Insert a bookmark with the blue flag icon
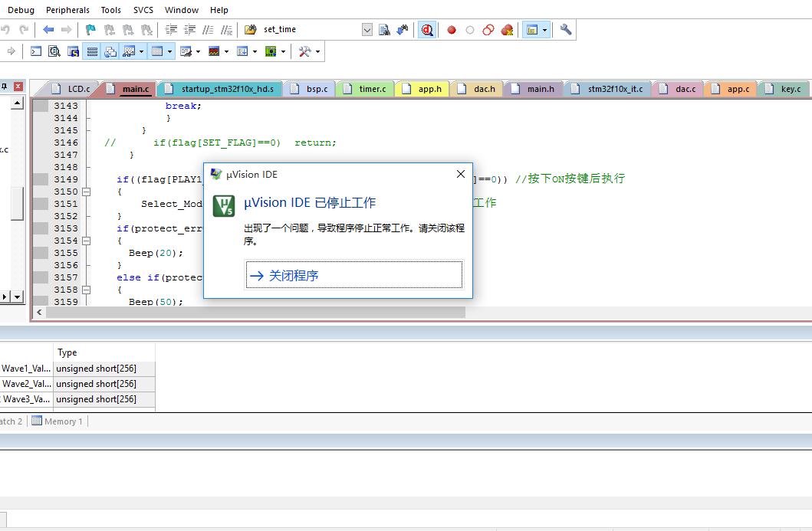812x531 pixels. (x=90, y=29)
